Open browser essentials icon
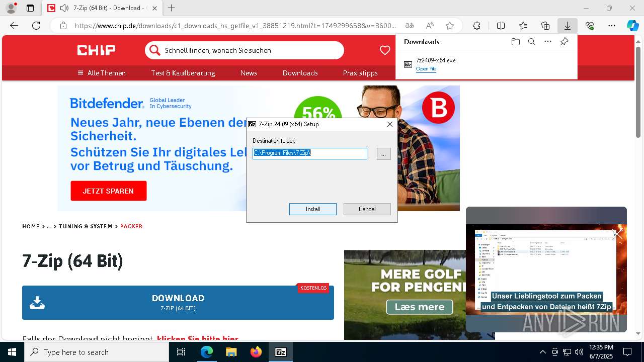This screenshot has height=362, width=644. coord(590,26)
